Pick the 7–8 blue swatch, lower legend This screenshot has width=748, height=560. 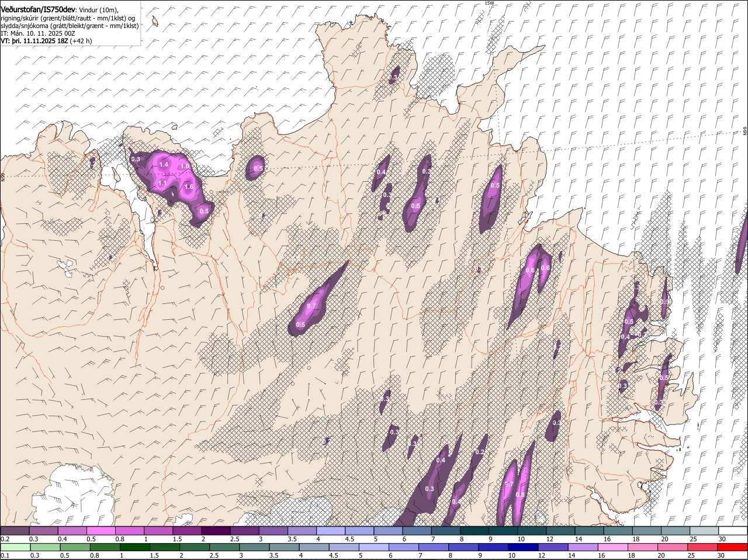click(x=434, y=548)
